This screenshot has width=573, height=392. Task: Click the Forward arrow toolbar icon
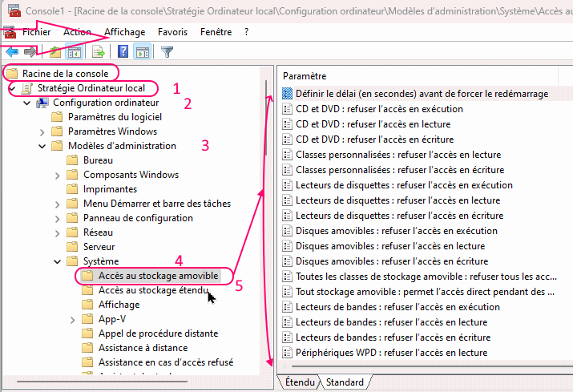pyautogui.click(x=30, y=52)
